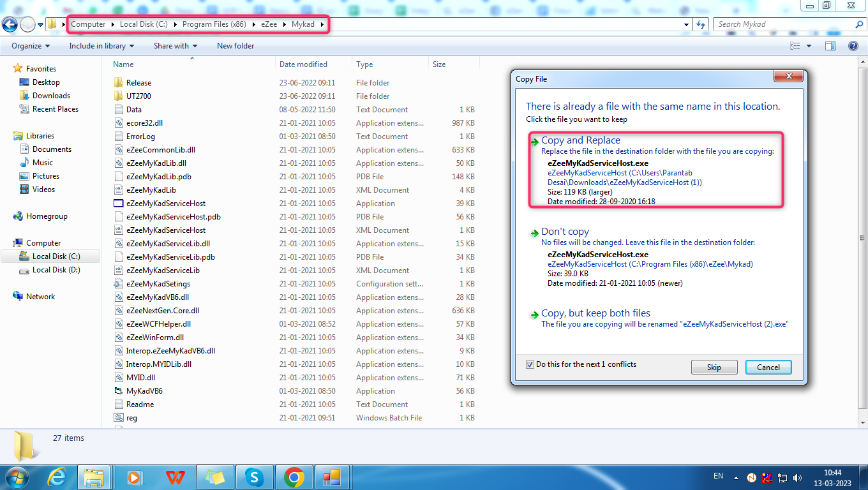
Task: Open Skype from the taskbar
Action: click(254, 477)
